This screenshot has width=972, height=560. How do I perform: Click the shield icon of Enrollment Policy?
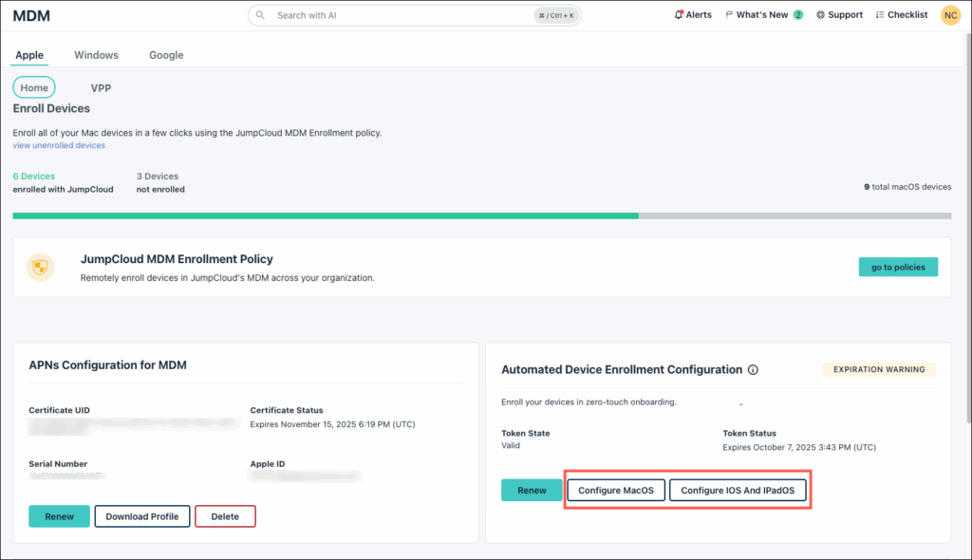40,268
